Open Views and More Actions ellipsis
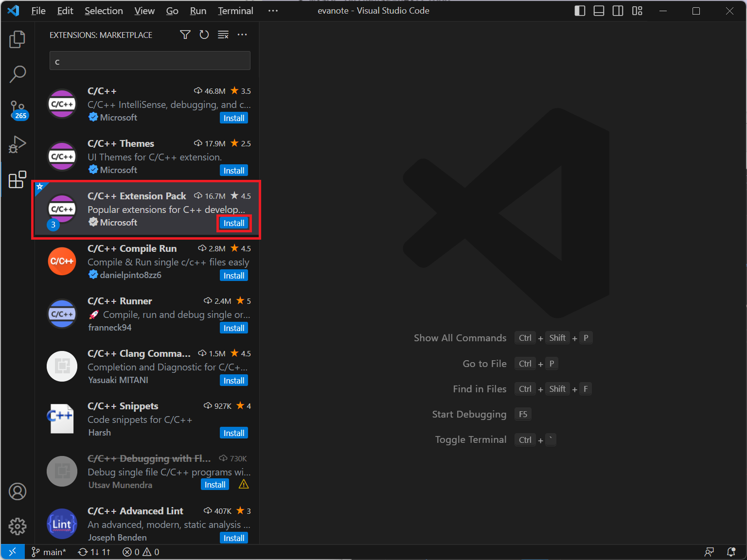Viewport: 747px width, 560px height. point(242,35)
